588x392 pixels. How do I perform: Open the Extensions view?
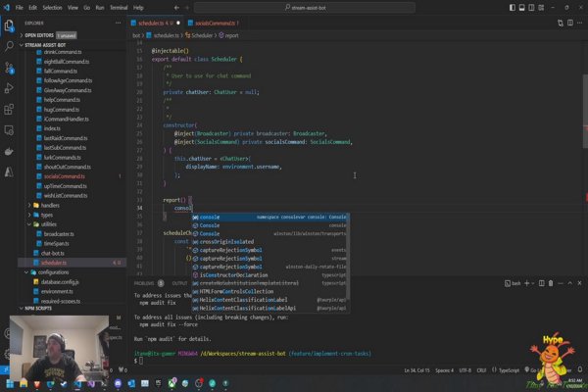[9, 109]
